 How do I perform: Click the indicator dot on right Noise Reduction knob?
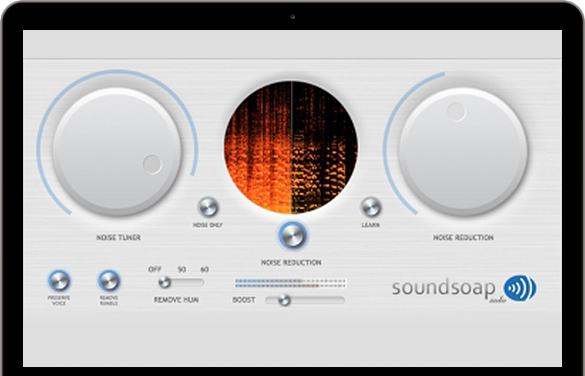(456, 112)
